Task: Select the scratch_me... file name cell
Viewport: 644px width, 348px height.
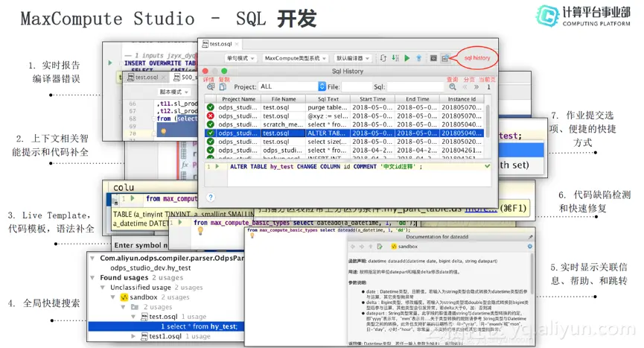Action: [284, 124]
